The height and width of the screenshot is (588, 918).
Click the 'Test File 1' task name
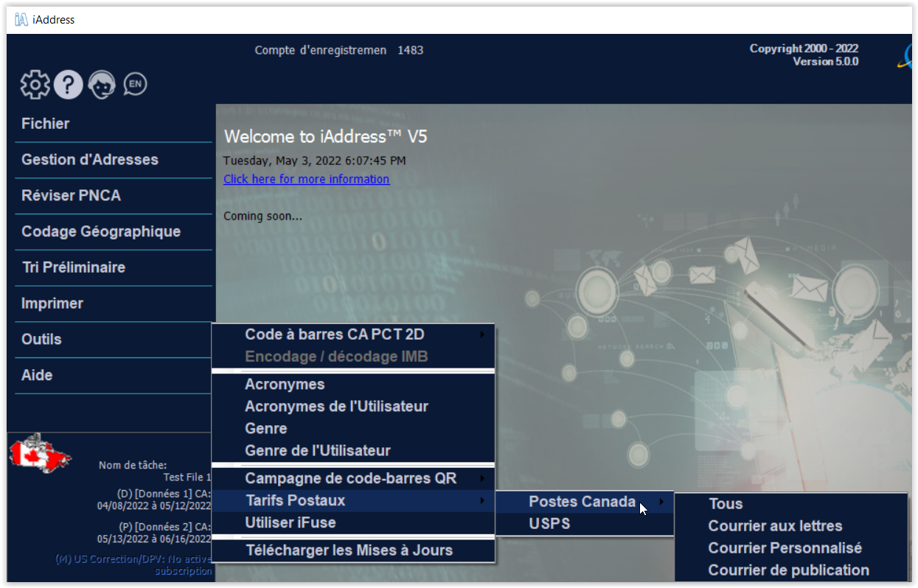pyautogui.click(x=187, y=477)
